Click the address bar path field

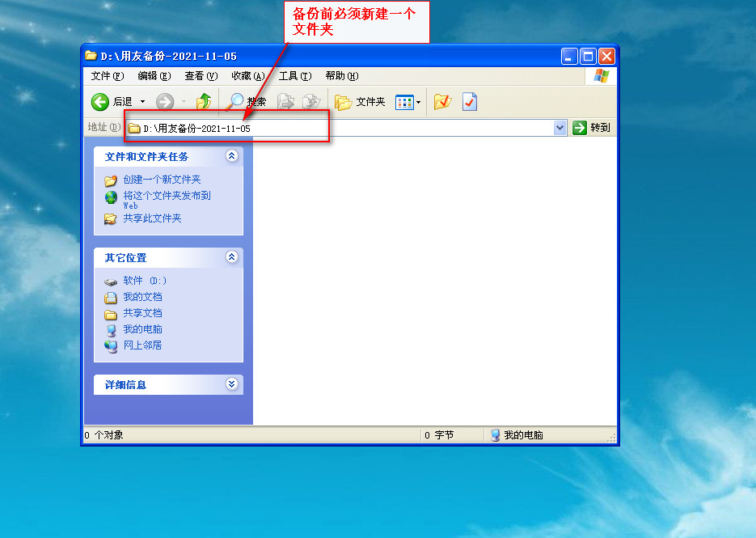click(340, 128)
